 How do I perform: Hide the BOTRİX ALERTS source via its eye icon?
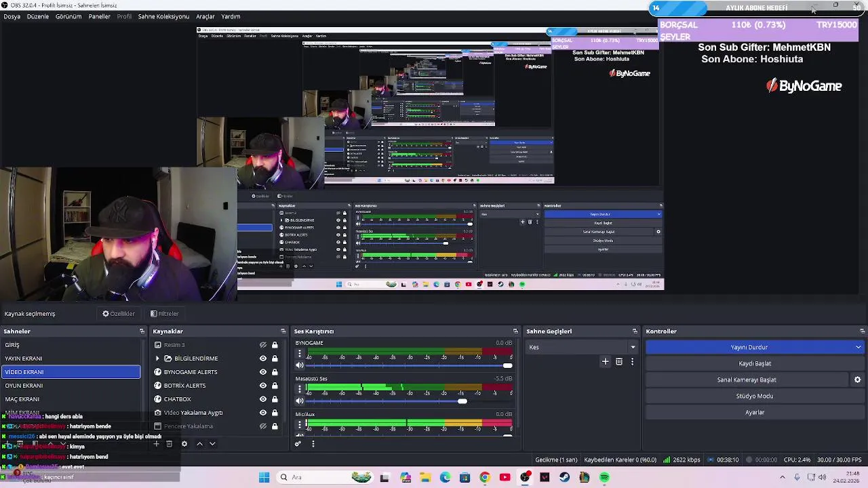(263, 386)
